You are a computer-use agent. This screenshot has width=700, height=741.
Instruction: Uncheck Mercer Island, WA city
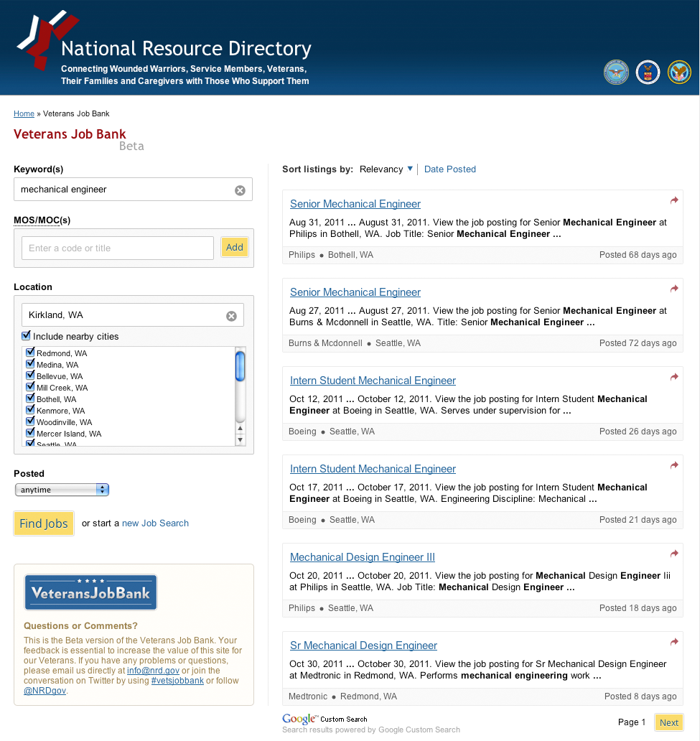(x=30, y=432)
